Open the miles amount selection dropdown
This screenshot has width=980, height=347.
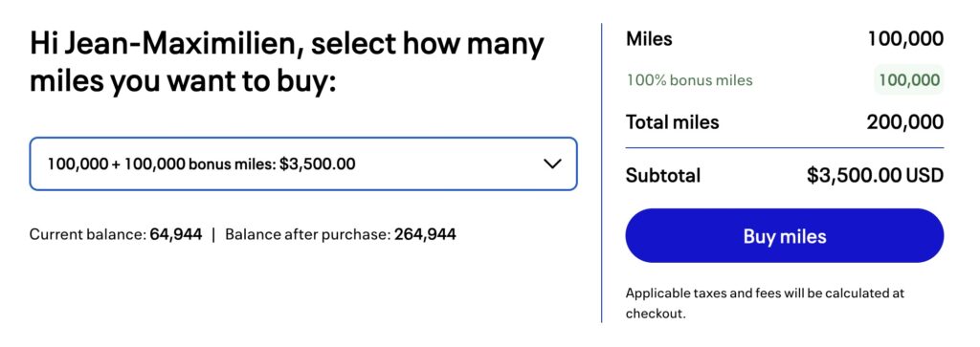(x=303, y=164)
